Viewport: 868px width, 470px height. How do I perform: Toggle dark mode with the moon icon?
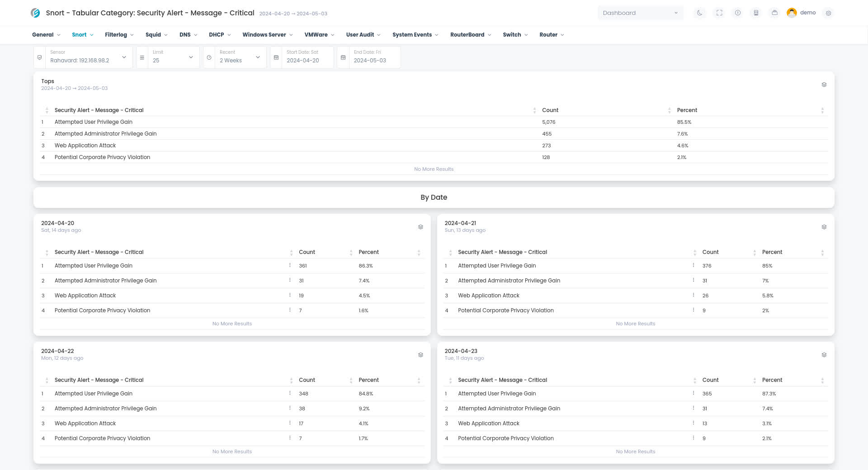(x=700, y=13)
